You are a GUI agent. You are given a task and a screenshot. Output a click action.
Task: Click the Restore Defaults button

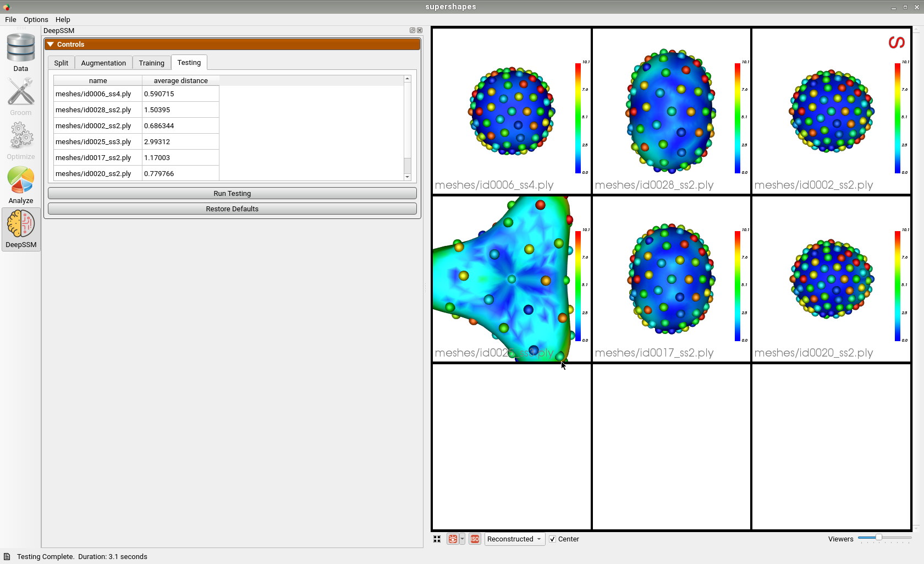(x=232, y=209)
